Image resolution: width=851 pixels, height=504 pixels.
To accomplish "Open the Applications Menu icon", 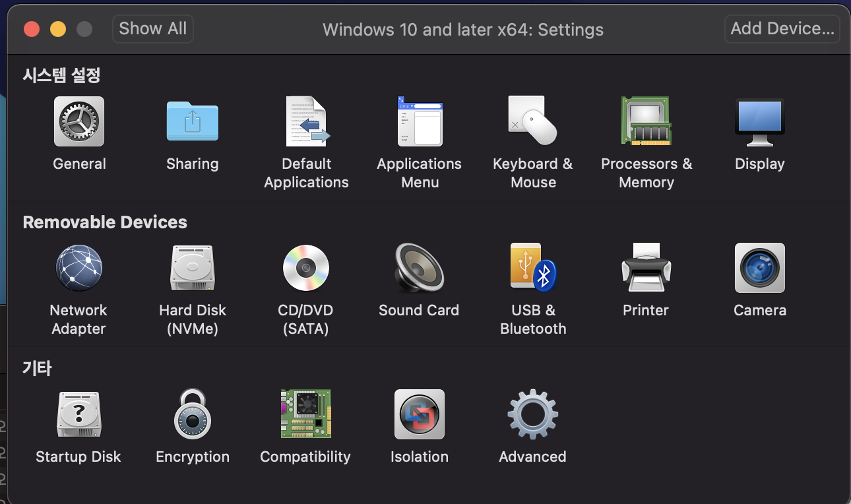I will click(x=420, y=121).
